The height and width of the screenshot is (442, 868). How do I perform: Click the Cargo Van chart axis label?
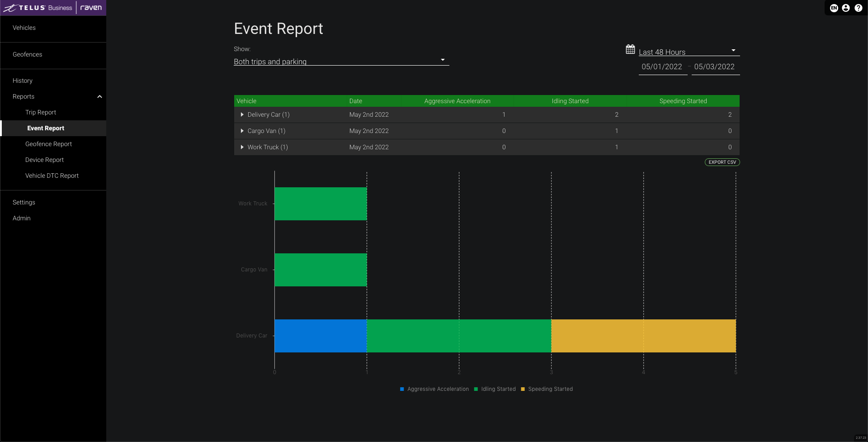pos(254,270)
